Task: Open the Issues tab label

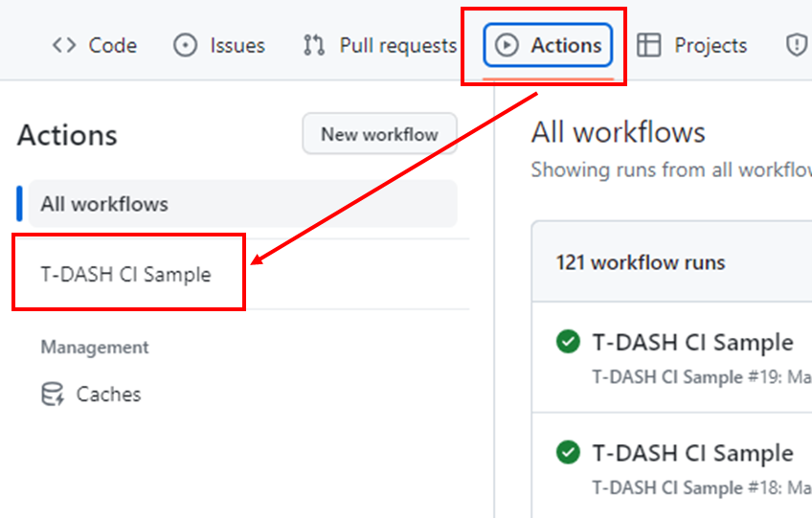Action: [237, 45]
